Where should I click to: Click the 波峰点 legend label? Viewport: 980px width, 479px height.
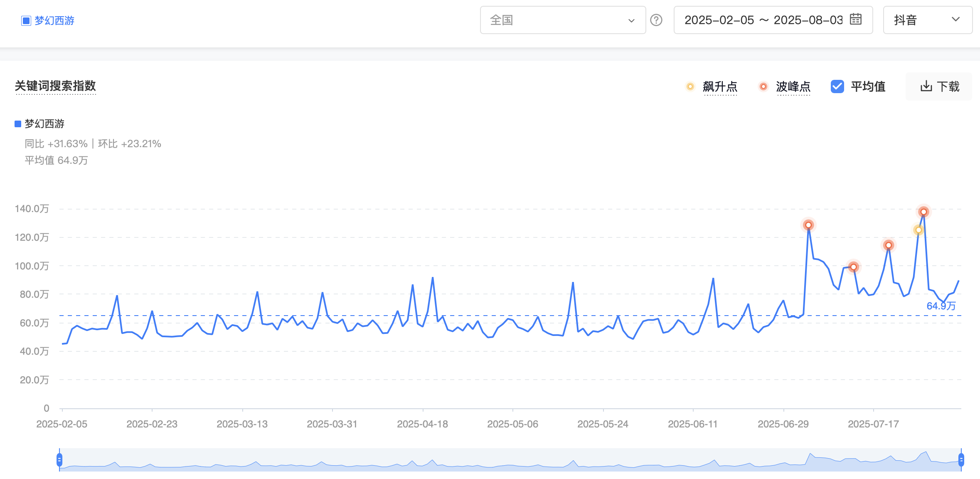[793, 86]
